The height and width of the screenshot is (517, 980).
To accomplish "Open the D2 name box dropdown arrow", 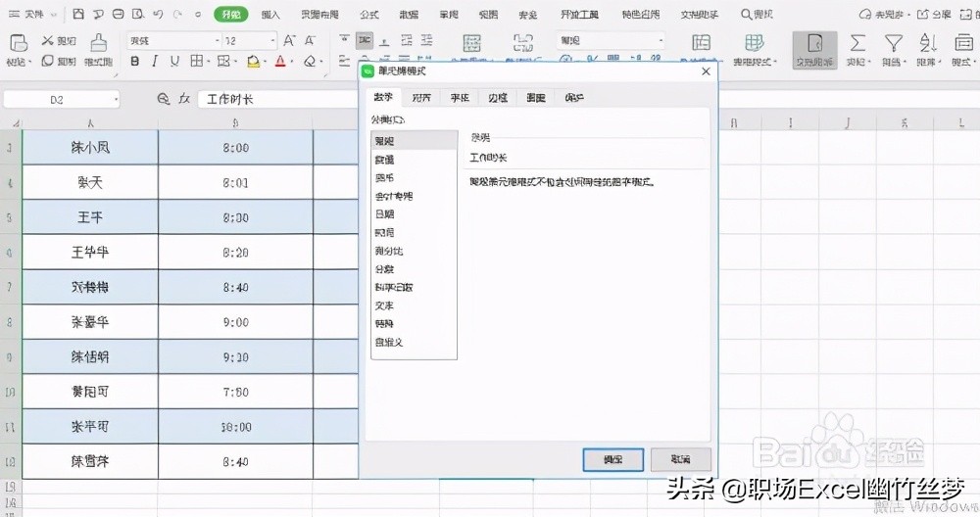I will point(117,99).
